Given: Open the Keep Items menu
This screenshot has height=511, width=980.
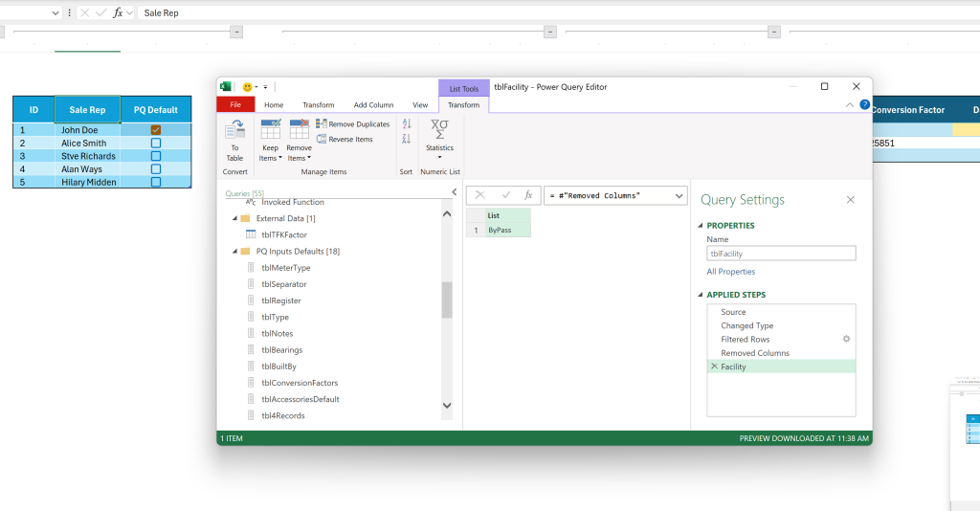Looking at the screenshot, I should point(270,153).
